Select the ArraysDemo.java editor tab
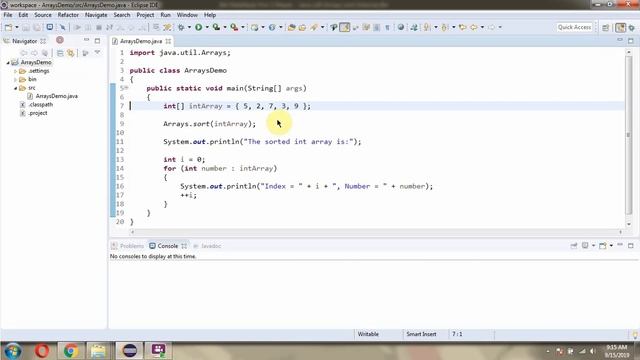The width and height of the screenshot is (640, 360). tap(141, 41)
